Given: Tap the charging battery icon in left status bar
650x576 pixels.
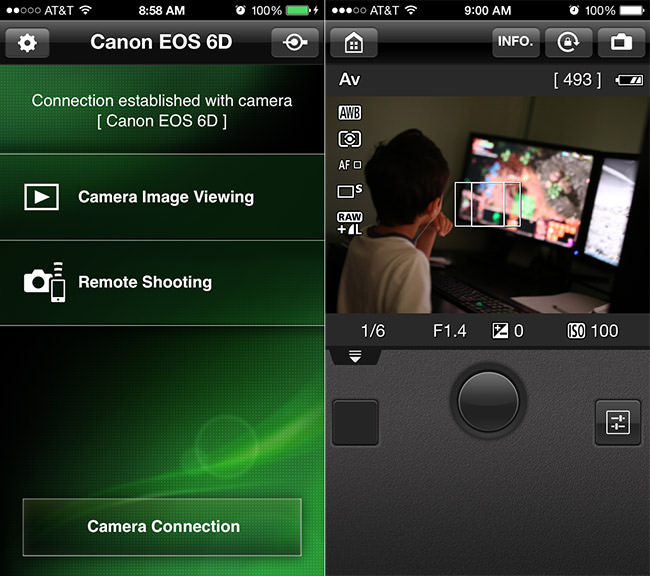Looking at the screenshot, I should click(302, 10).
